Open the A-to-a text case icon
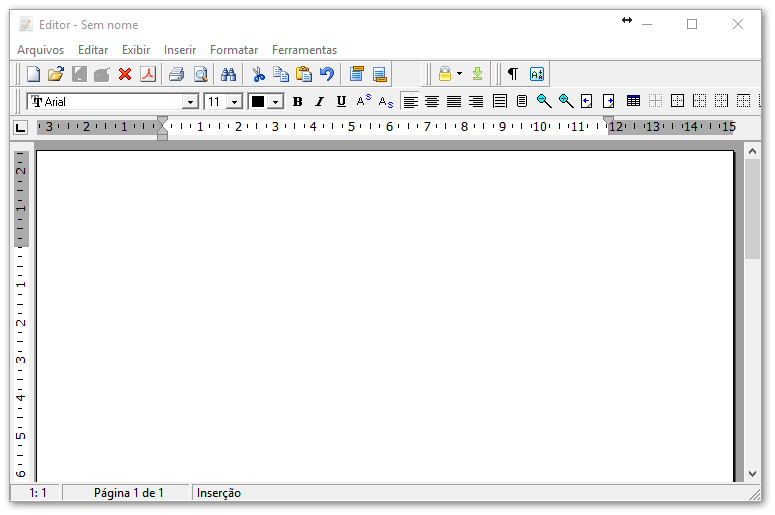 tap(537, 74)
